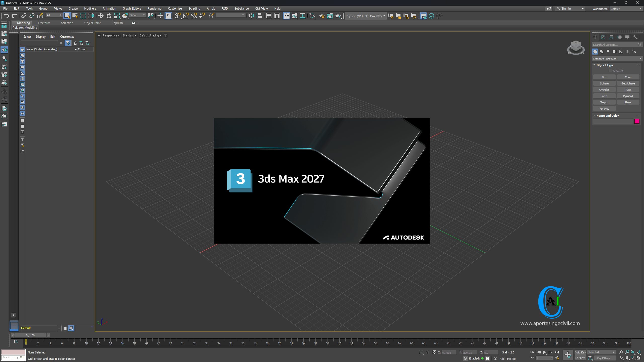Click the GeoSphere primitive button

click(x=628, y=83)
